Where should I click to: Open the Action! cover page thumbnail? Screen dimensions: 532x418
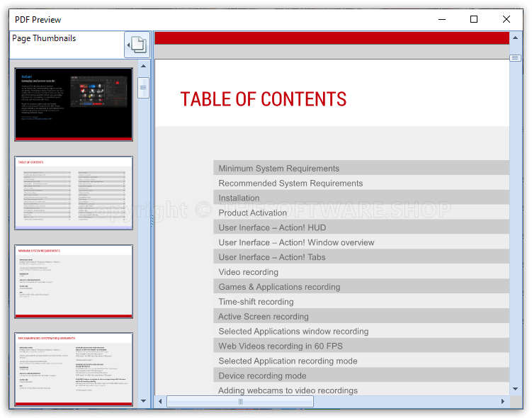coord(74,105)
